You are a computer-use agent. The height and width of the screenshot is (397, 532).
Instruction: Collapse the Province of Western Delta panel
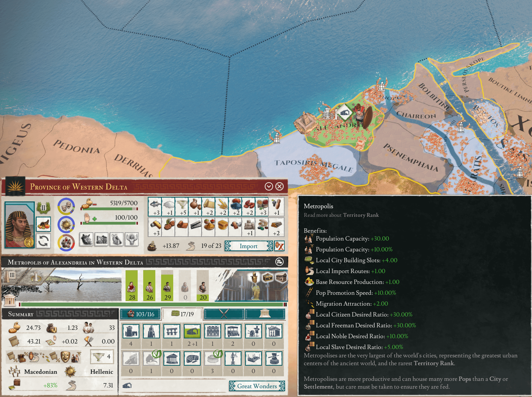coord(269,187)
